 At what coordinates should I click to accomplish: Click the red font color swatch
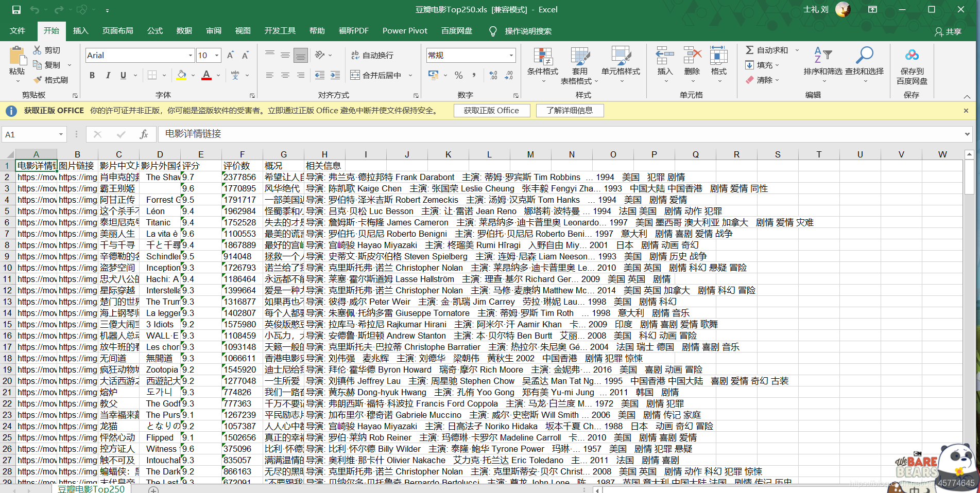207,75
